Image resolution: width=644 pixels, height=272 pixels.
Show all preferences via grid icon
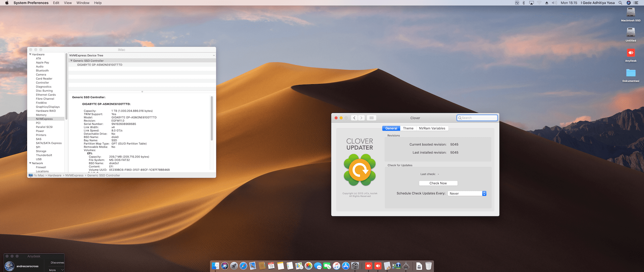(x=371, y=118)
